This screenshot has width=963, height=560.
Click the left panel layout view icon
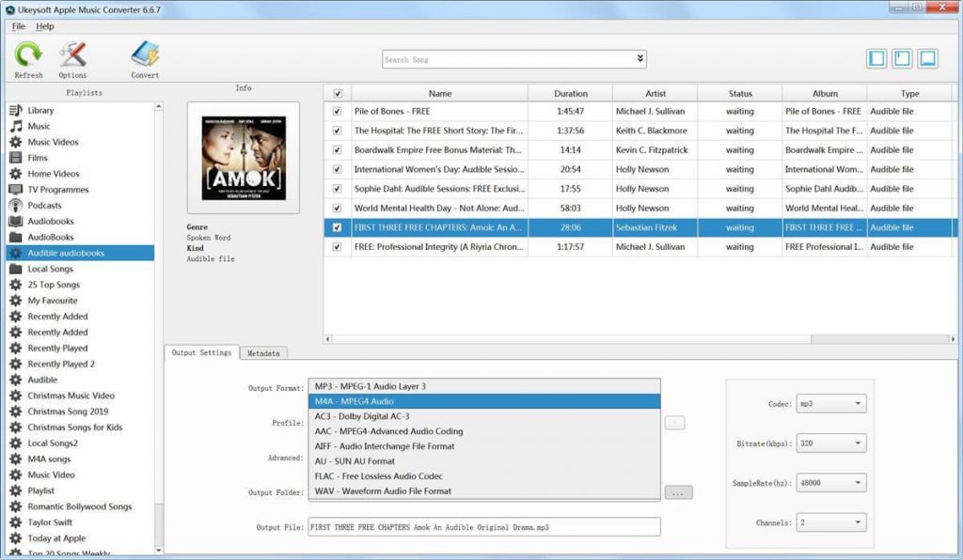[876, 57]
